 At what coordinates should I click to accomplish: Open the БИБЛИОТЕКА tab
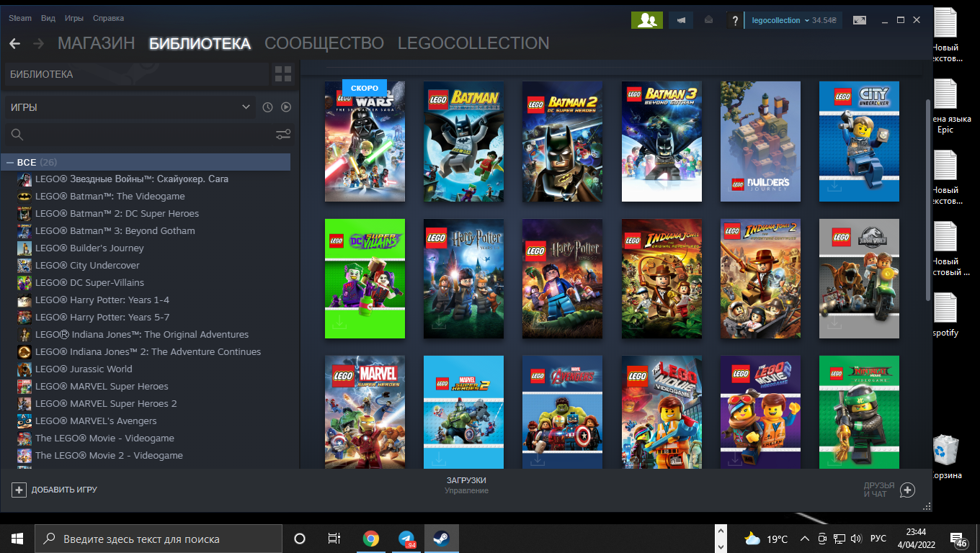point(200,44)
